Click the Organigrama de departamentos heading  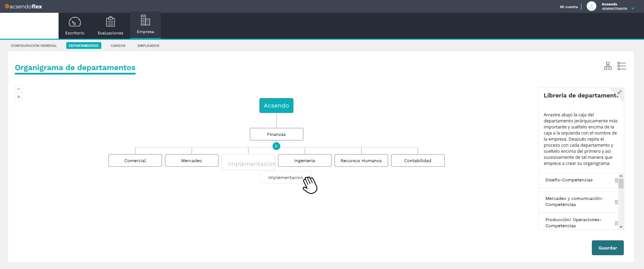tap(75, 67)
